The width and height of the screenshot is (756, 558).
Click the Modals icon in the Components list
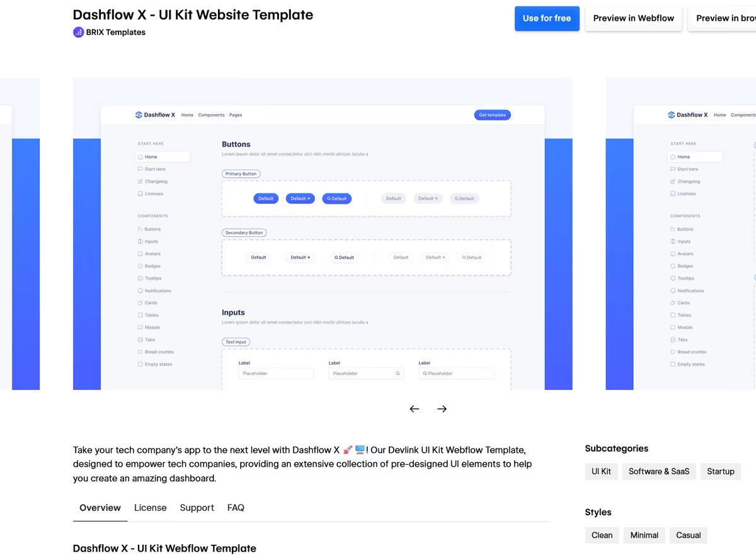[x=140, y=327]
